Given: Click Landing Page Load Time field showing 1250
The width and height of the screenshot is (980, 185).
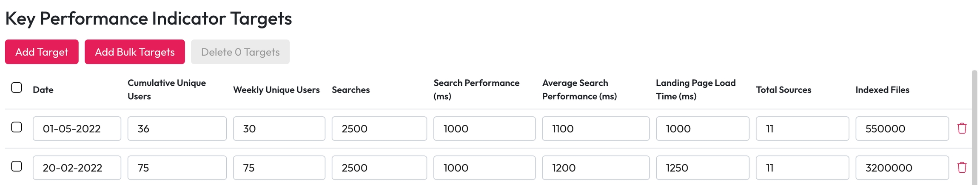Looking at the screenshot, I should [x=702, y=168].
